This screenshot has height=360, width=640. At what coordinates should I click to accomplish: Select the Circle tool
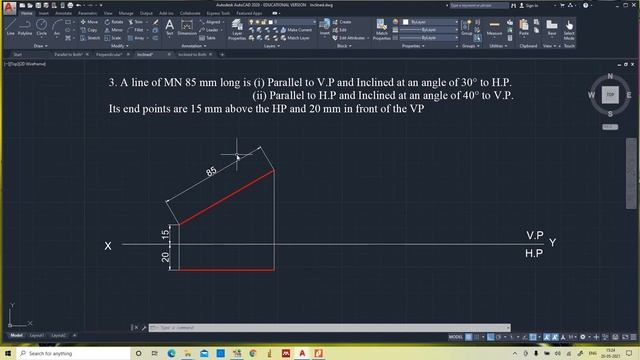pos(41,27)
